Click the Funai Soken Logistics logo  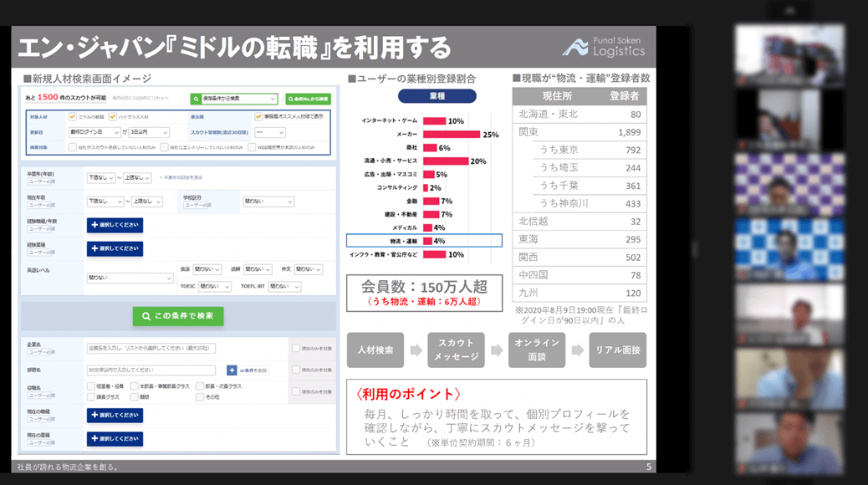[x=604, y=46]
